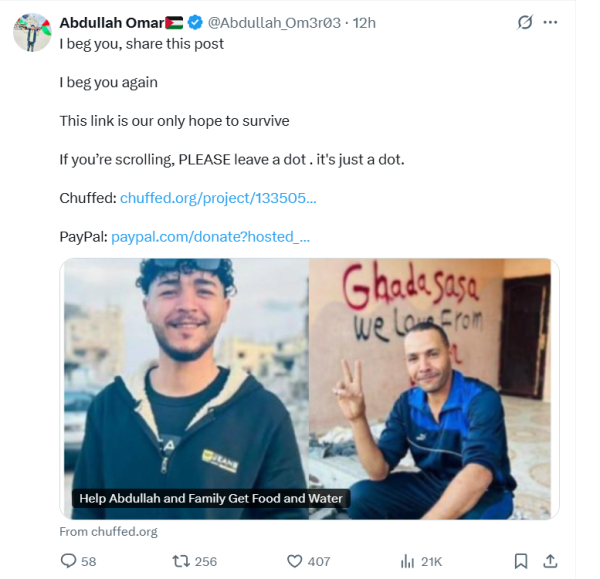The height and width of the screenshot is (579, 600).
Task: Click the Grok slashed-circle icon
Action: pyautogui.click(x=525, y=22)
